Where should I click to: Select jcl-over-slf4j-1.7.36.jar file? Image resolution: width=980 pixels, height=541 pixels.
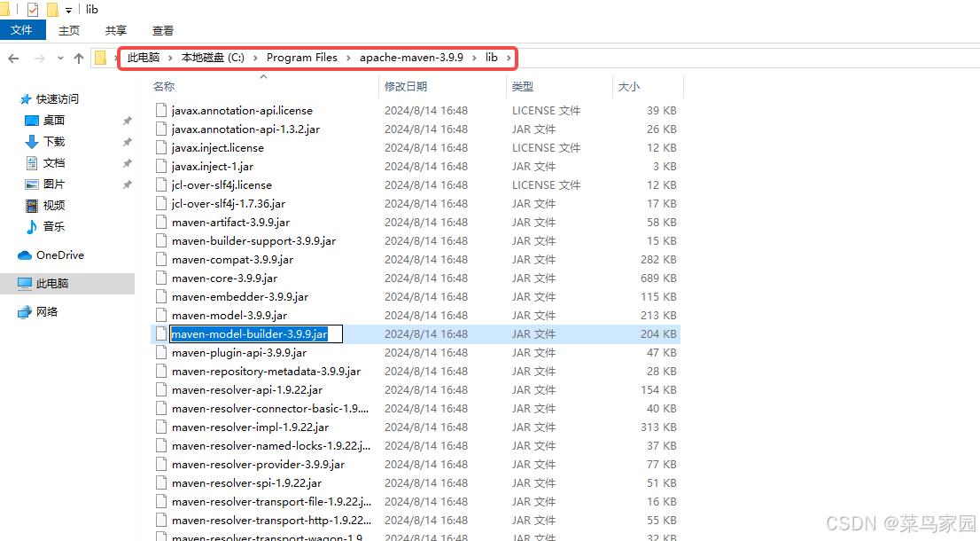pyautogui.click(x=228, y=204)
